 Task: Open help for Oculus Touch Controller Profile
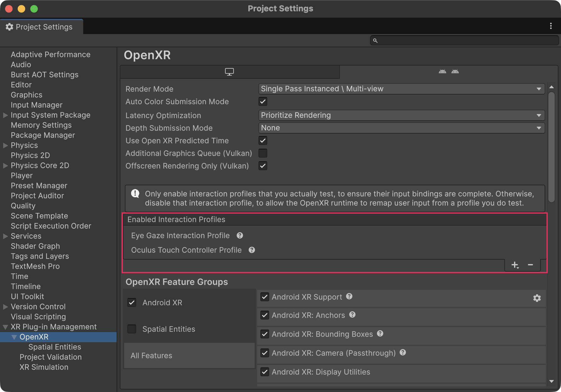tap(252, 250)
